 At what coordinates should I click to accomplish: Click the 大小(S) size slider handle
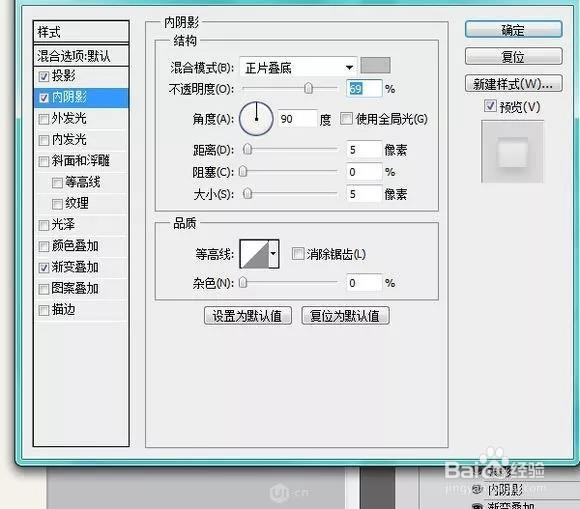coord(247,193)
